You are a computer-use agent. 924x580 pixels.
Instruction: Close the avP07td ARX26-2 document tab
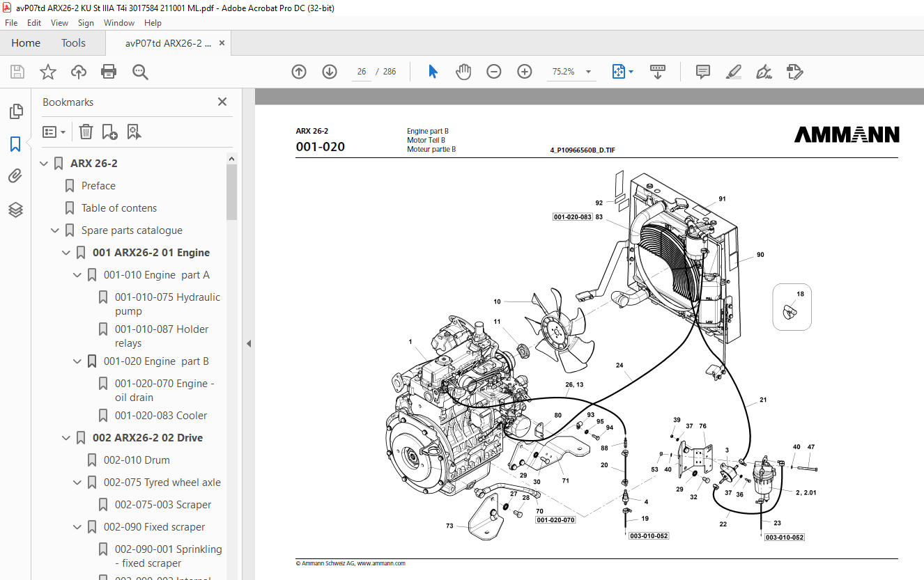[222, 43]
